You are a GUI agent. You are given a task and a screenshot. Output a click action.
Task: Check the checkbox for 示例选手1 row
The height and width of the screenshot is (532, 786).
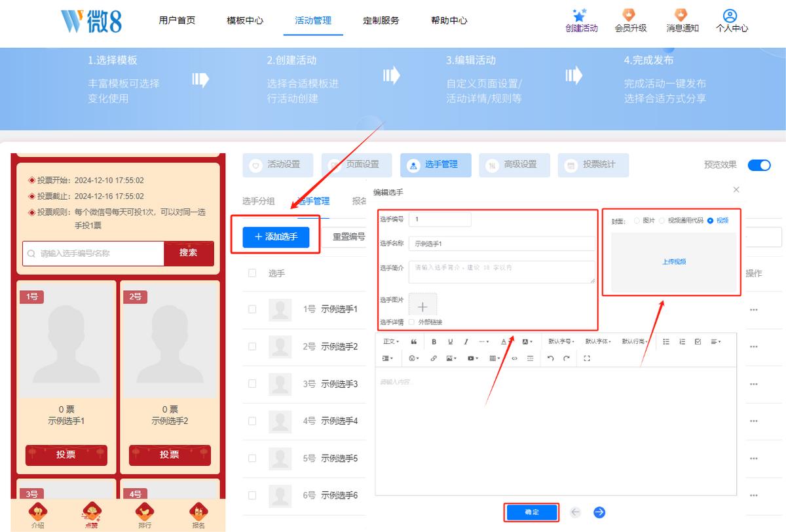click(x=252, y=309)
